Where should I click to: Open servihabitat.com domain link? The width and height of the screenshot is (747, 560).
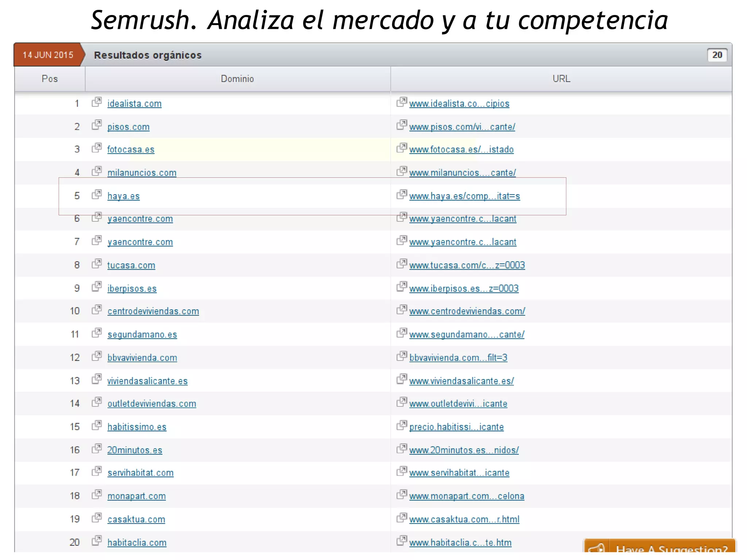click(x=140, y=473)
